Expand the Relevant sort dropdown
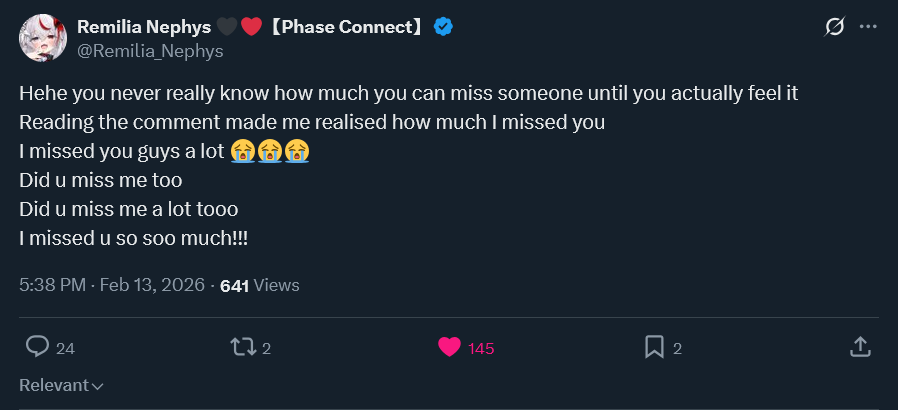This screenshot has height=410, width=898. (x=61, y=385)
